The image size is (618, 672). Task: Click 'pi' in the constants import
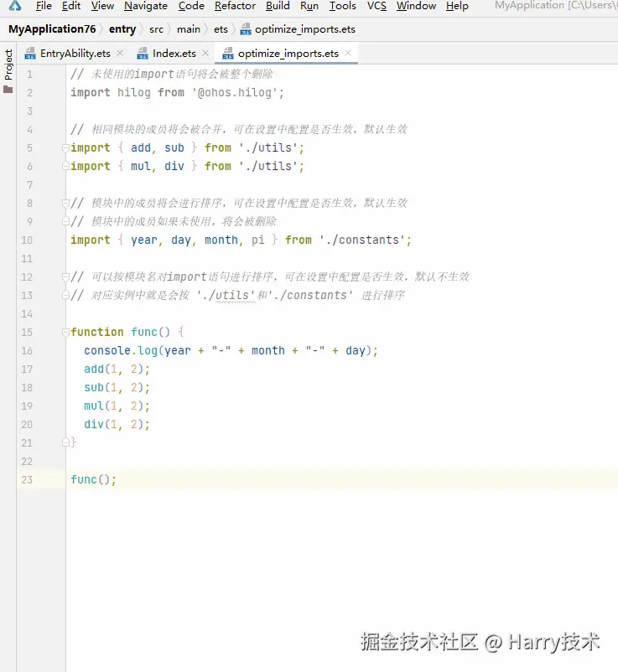[x=257, y=240]
